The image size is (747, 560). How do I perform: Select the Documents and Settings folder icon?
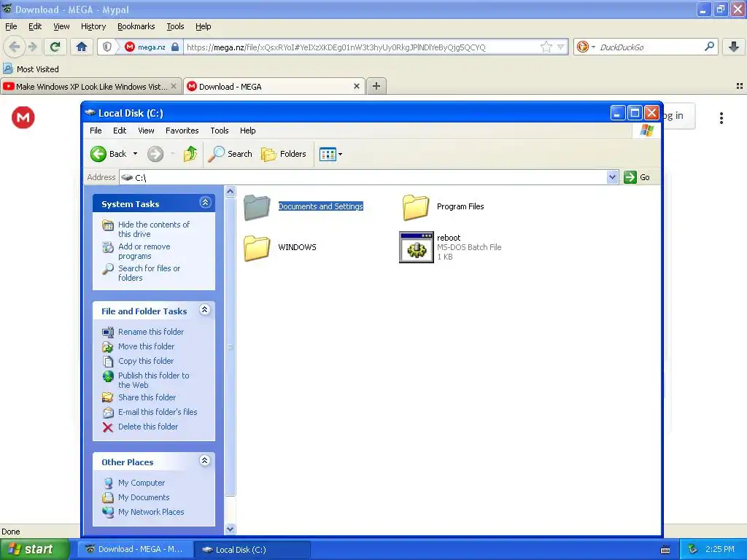point(258,206)
